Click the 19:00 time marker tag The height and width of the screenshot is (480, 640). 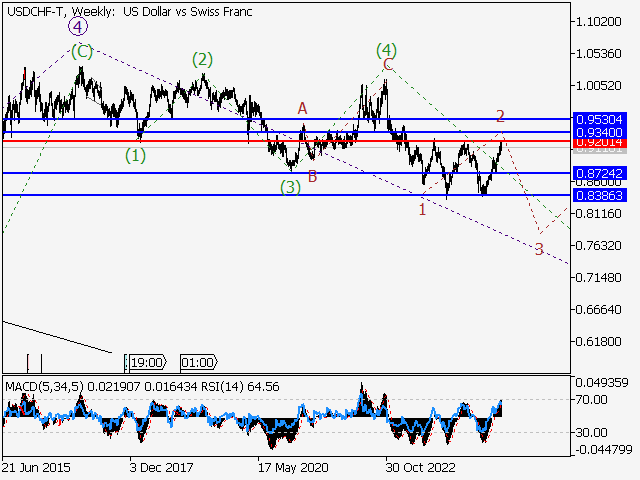pyautogui.click(x=146, y=362)
